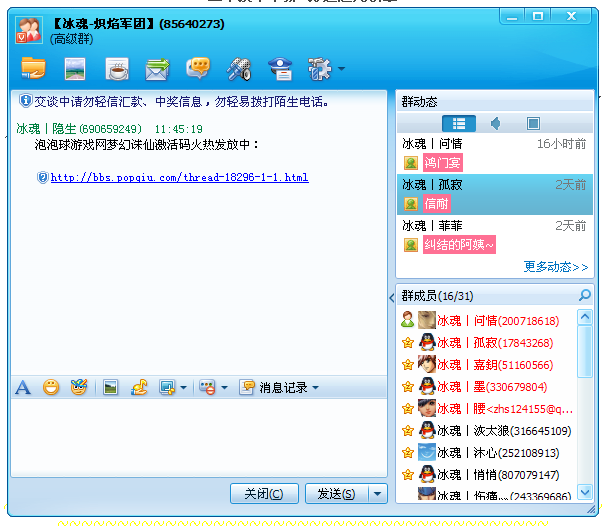Collapse the side panel with the left arrow
Screen dimensions: 604x526
392,297
